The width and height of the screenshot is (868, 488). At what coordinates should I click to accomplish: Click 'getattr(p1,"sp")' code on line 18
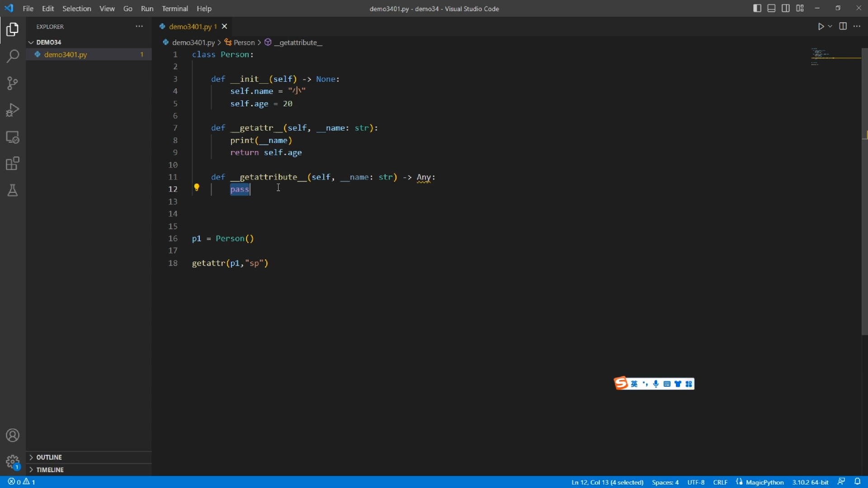click(230, 263)
